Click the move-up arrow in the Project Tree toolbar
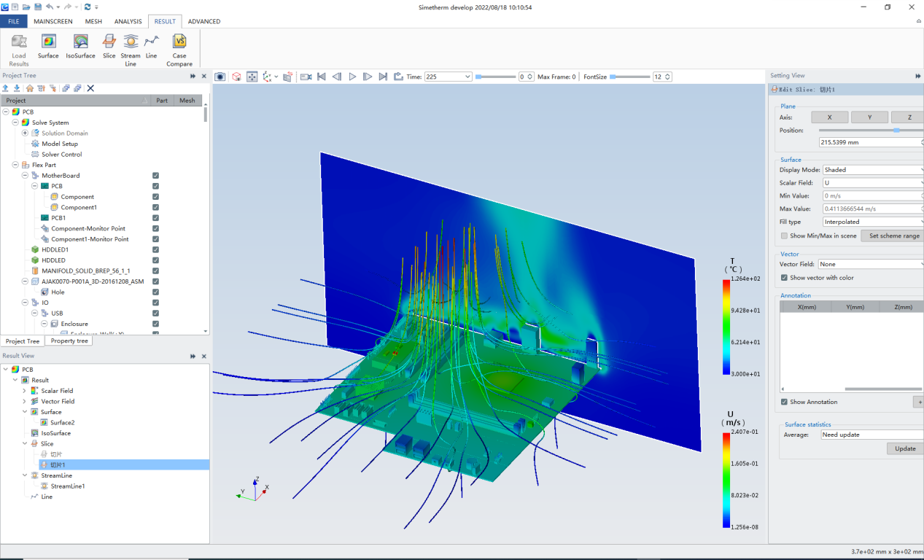924x560 pixels. point(6,88)
